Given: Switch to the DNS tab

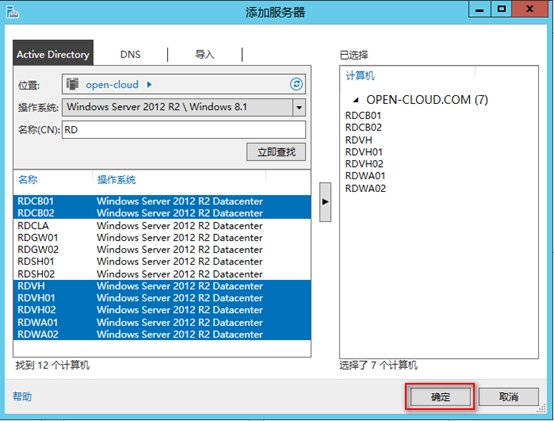Looking at the screenshot, I should pos(130,54).
